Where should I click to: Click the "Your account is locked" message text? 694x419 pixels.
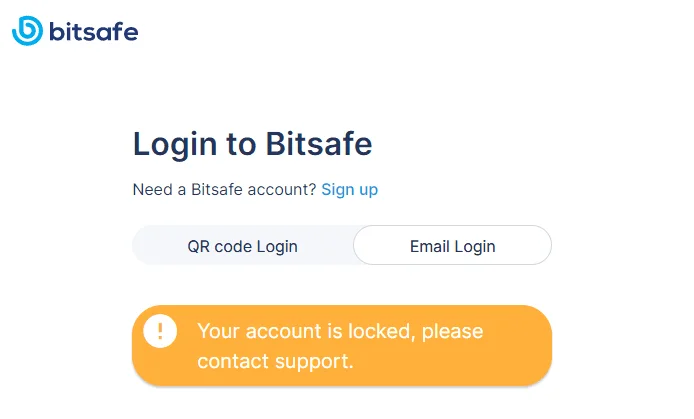307,331
